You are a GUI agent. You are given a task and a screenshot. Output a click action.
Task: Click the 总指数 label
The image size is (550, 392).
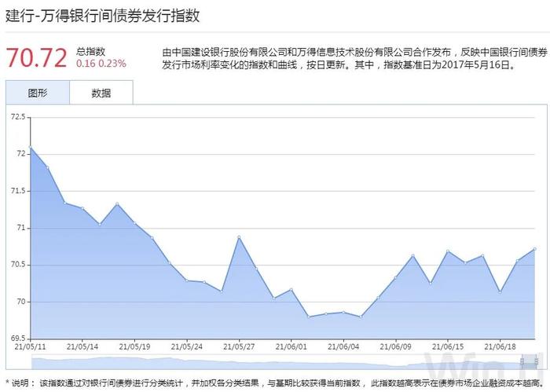pos(91,52)
